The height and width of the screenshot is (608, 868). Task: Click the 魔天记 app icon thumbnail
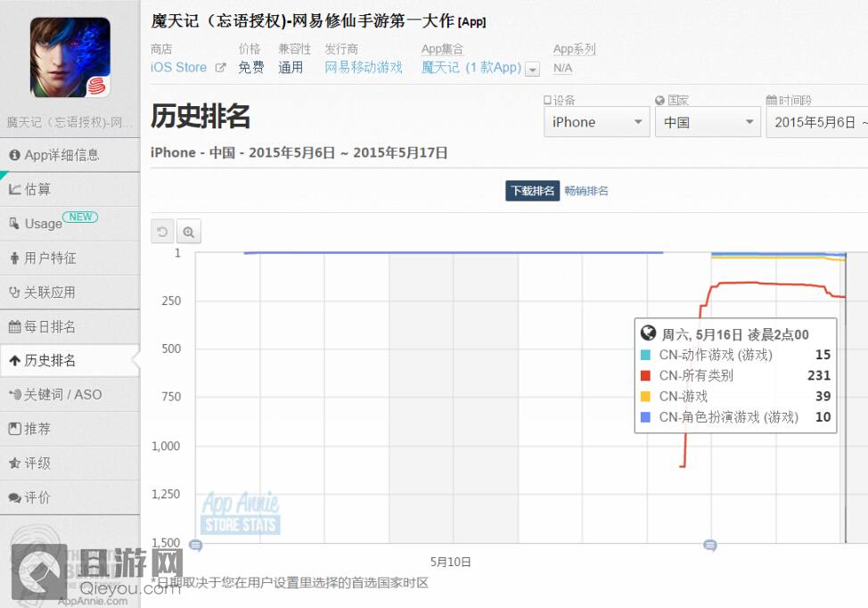click(x=70, y=58)
